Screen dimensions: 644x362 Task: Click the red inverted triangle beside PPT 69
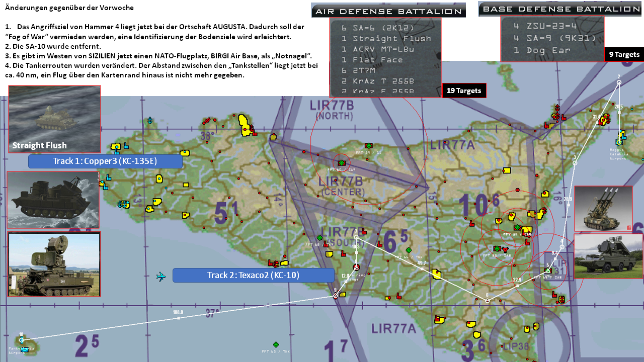point(505,249)
